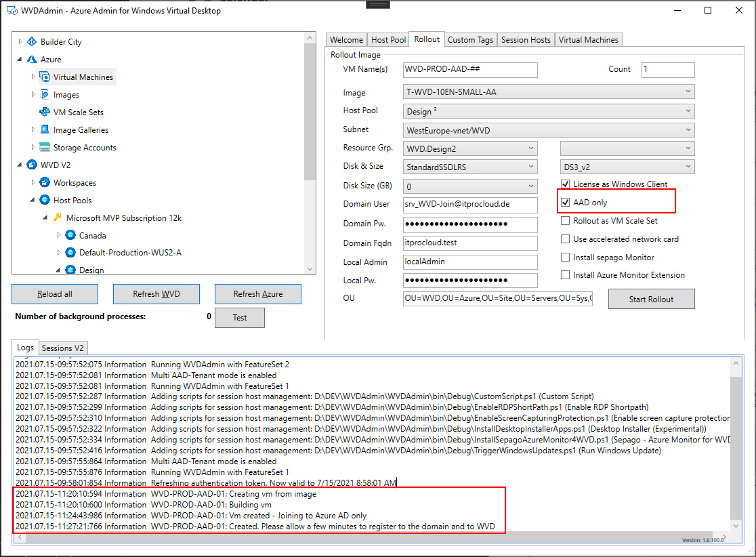Open the empty dropdown beside Resource Grp.
Viewport: 756px width, 557px height.
(x=627, y=148)
